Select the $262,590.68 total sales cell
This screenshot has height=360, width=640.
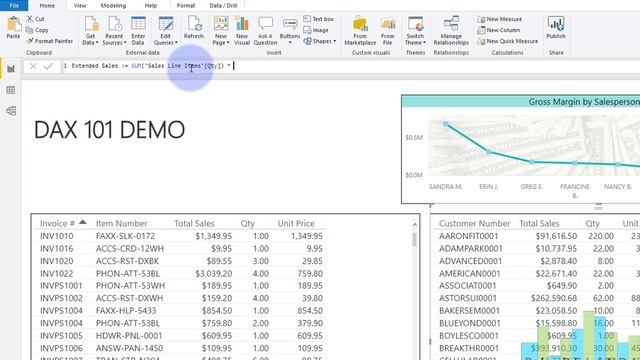pos(554,298)
